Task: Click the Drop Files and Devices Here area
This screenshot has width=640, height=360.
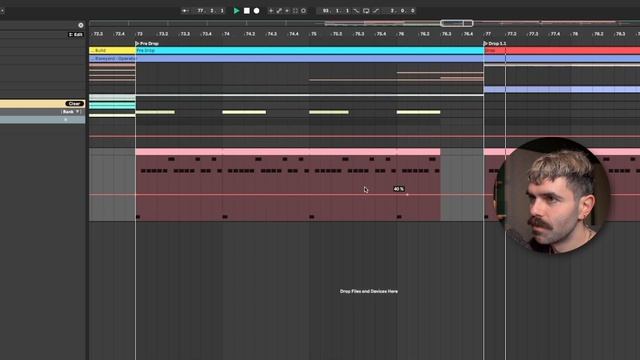Action: coord(369,291)
